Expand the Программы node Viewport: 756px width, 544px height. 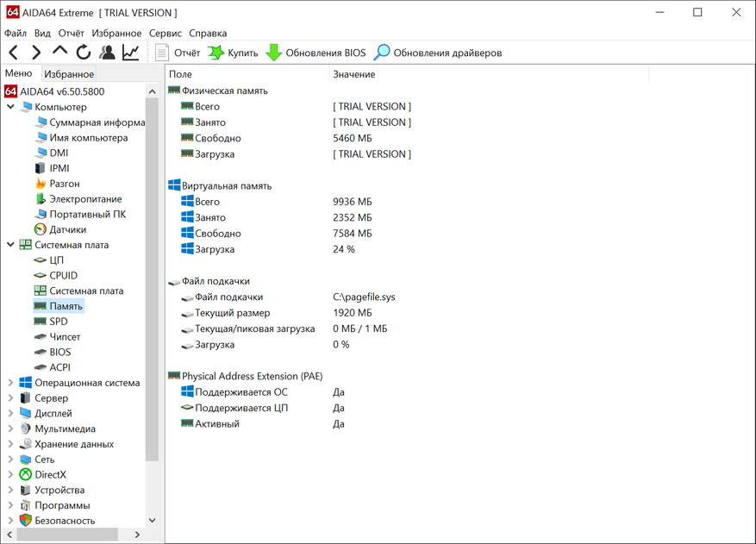10,505
